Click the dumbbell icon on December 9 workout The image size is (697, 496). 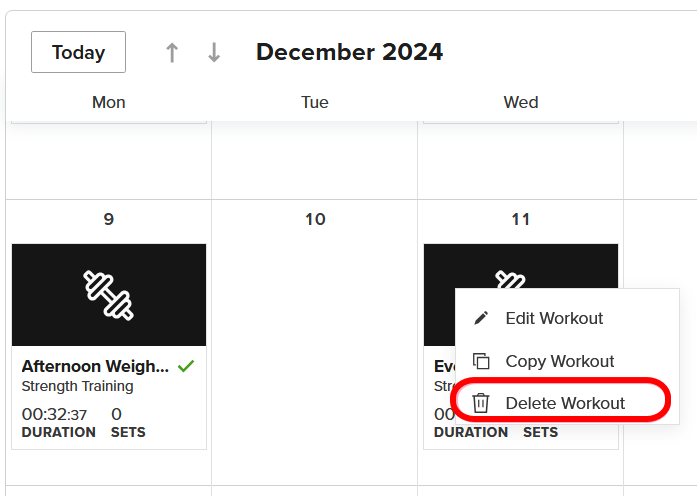tap(108, 295)
